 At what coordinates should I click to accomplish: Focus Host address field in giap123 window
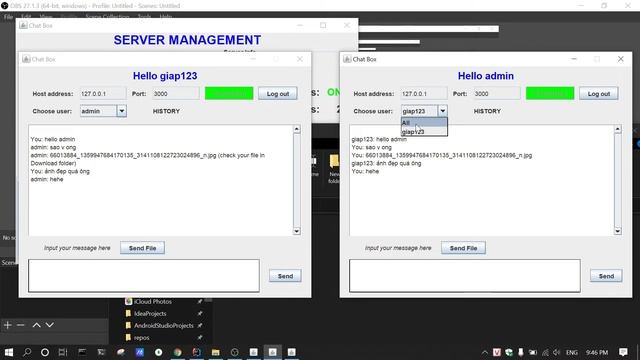tap(103, 93)
